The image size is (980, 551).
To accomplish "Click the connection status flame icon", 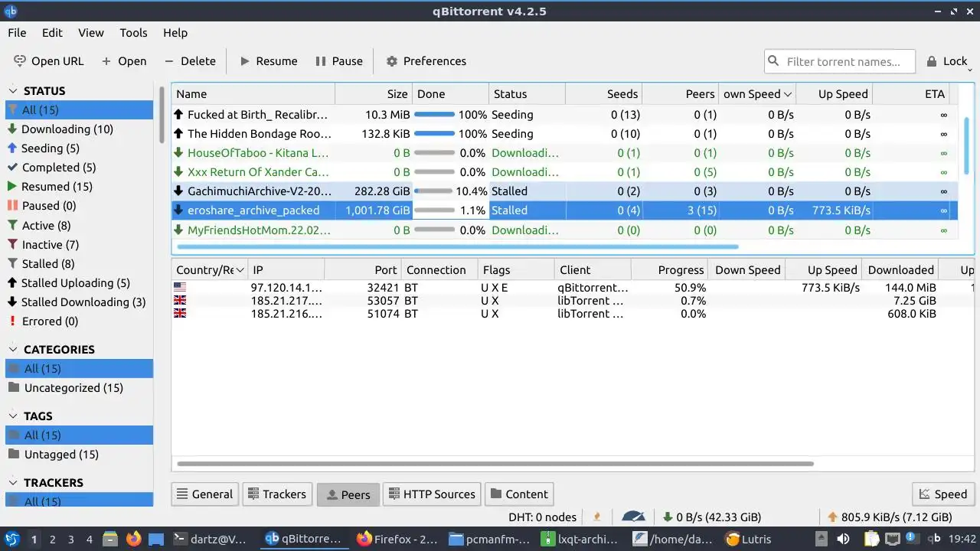I will click(597, 517).
